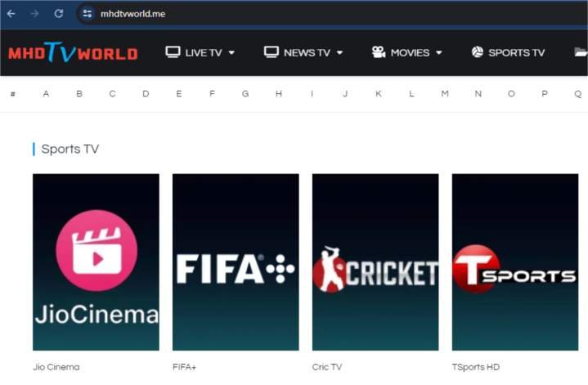The image size is (588, 385).
Task: Click the TSports HD title link
Action: [x=476, y=367]
